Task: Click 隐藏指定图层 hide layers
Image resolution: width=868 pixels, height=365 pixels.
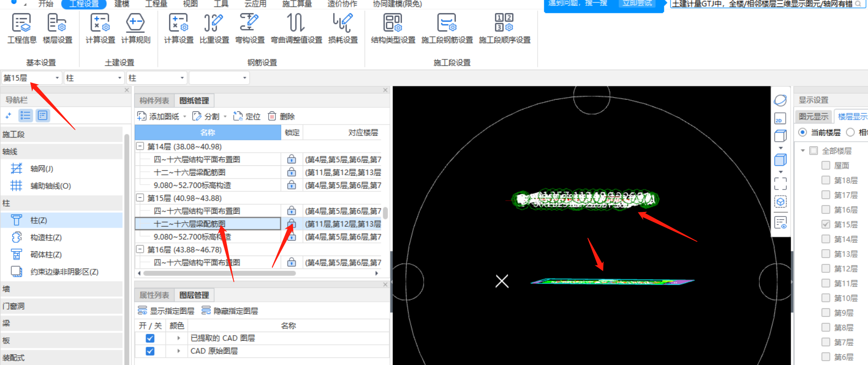Action: click(x=230, y=311)
